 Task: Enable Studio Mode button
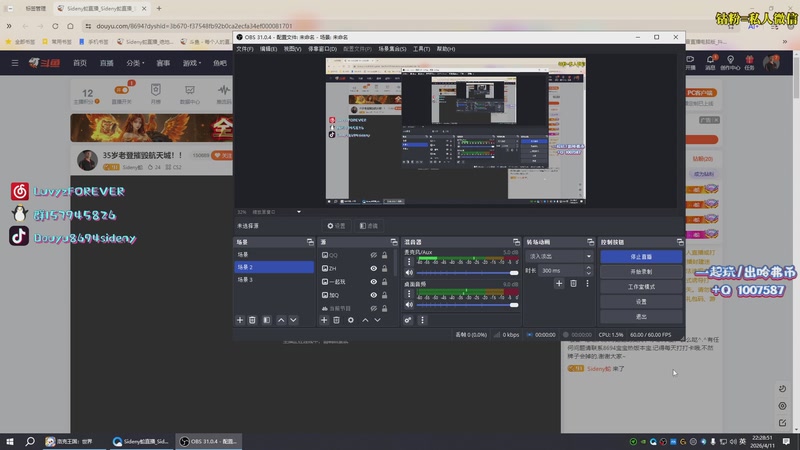coord(641,287)
